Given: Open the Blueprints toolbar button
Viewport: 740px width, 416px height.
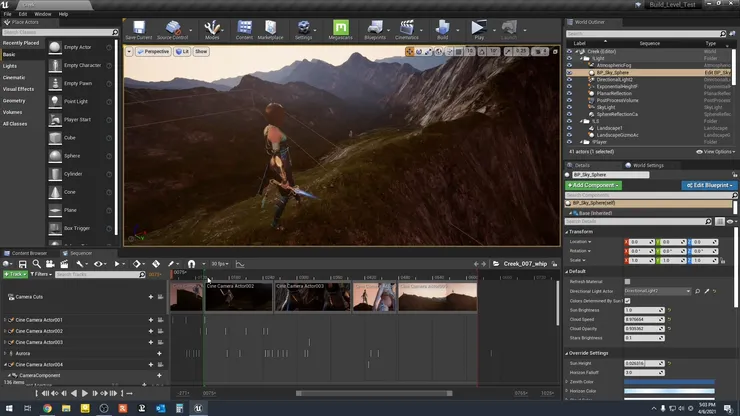Looking at the screenshot, I should pyautogui.click(x=375, y=30).
